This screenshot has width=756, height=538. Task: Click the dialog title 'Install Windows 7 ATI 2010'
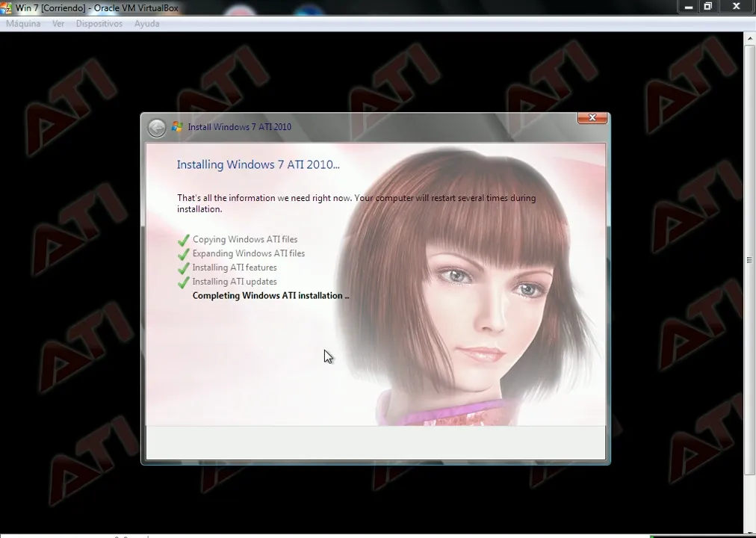pos(239,127)
